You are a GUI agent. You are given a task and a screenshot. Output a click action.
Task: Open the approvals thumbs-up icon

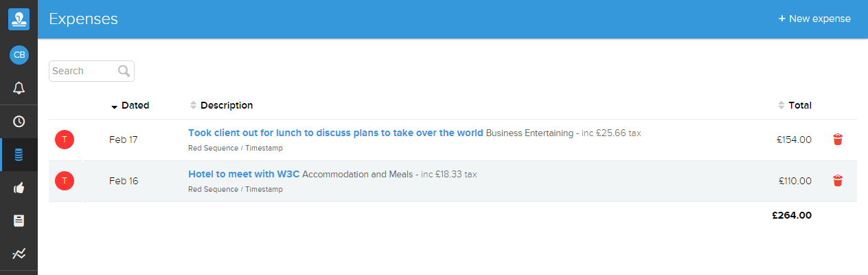[x=19, y=188]
